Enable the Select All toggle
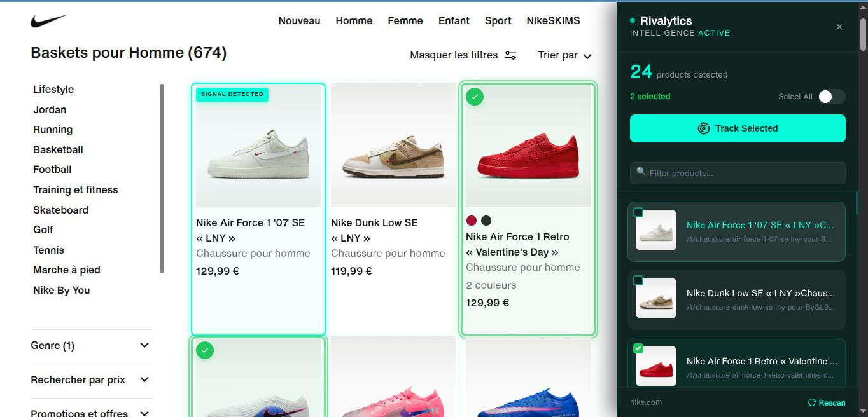 coord(832,97)
